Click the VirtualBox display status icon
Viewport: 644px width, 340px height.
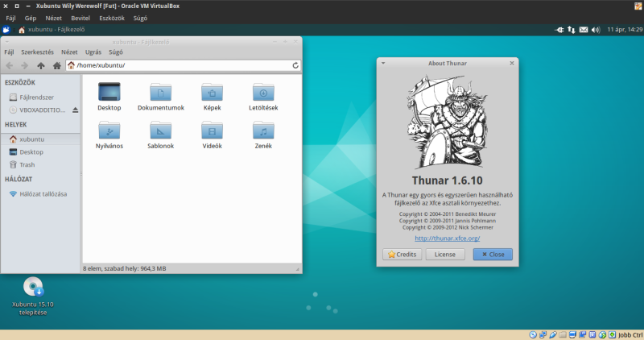coord(572,334)
